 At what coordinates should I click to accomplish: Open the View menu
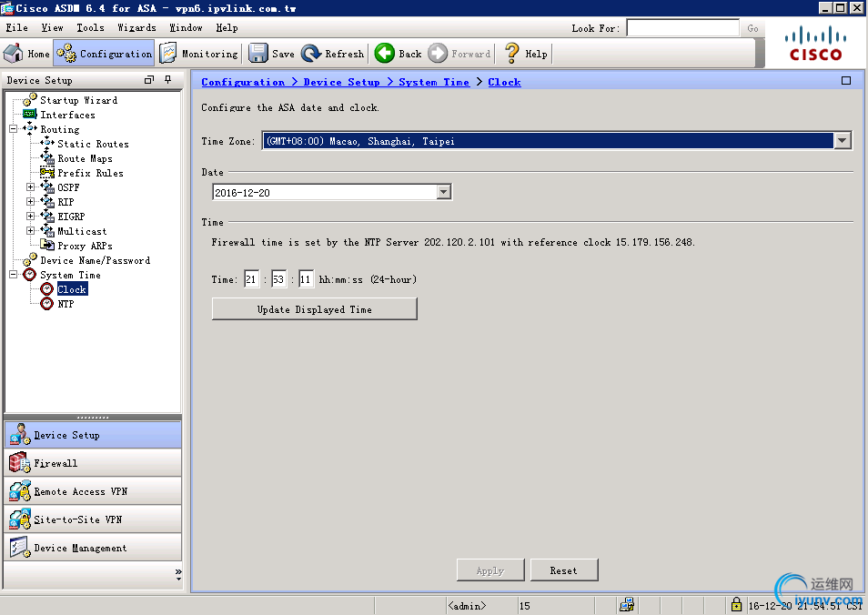52,27
